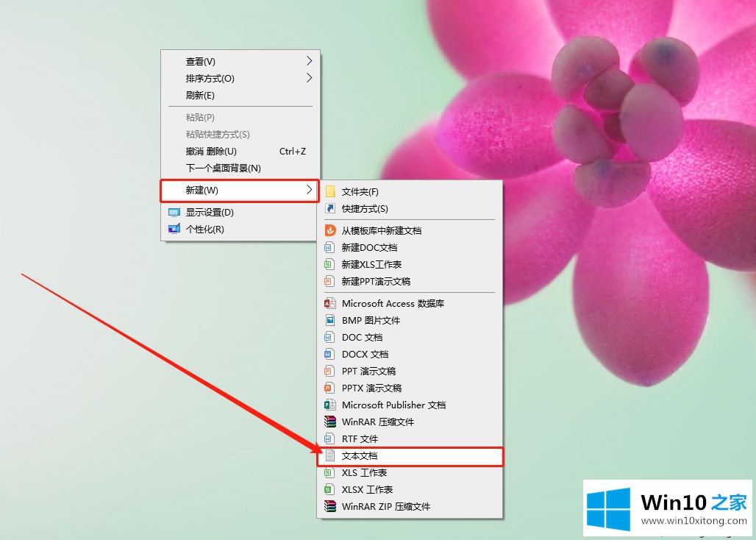Click the icon beside DOC 文档
This screenshot has height=540, width=756.
coord(329,337)
